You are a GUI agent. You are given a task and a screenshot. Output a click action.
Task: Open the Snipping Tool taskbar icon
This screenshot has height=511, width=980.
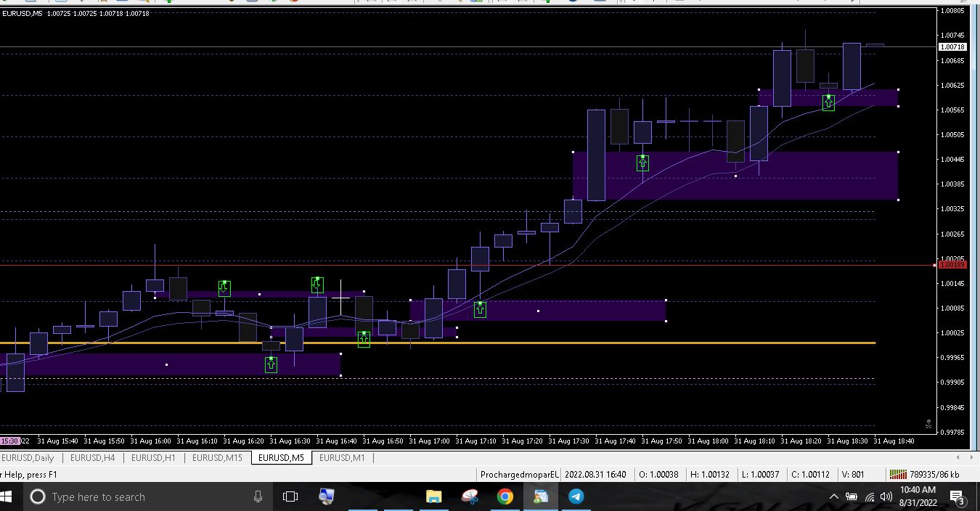(x=470, y=497)
